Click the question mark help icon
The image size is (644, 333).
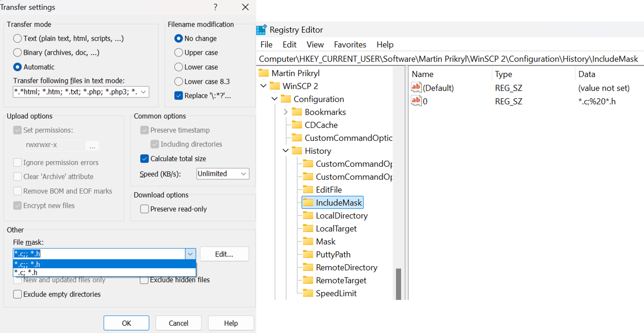[215, 7]
